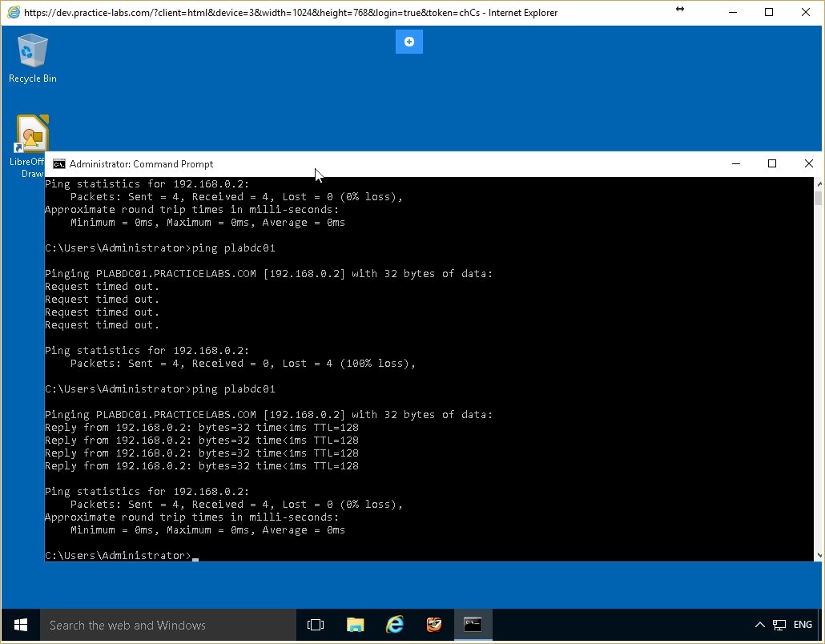825x644 pixels.
Task: Expand the hidden icons chevron in the tray
Action: click(x=759, y=625)
